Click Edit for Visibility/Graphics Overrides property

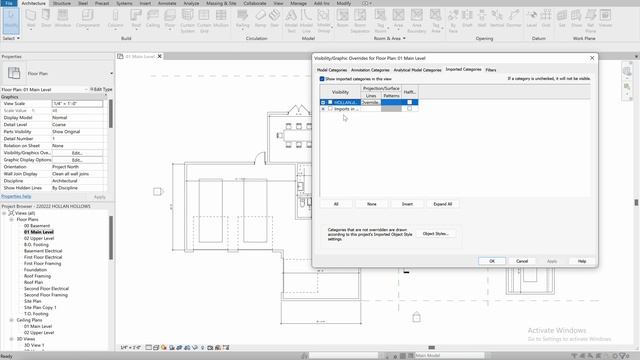tap(77, 153)
